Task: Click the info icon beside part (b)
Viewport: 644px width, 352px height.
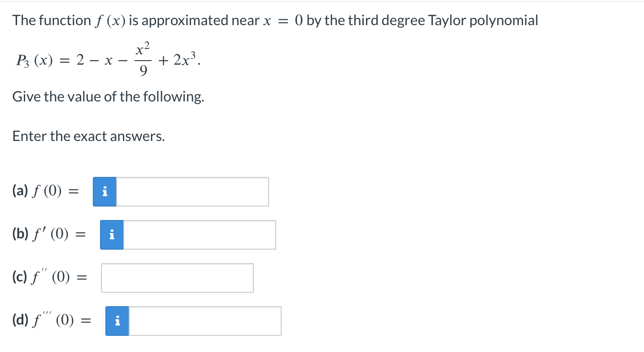Action: click(x=112, y=234)
